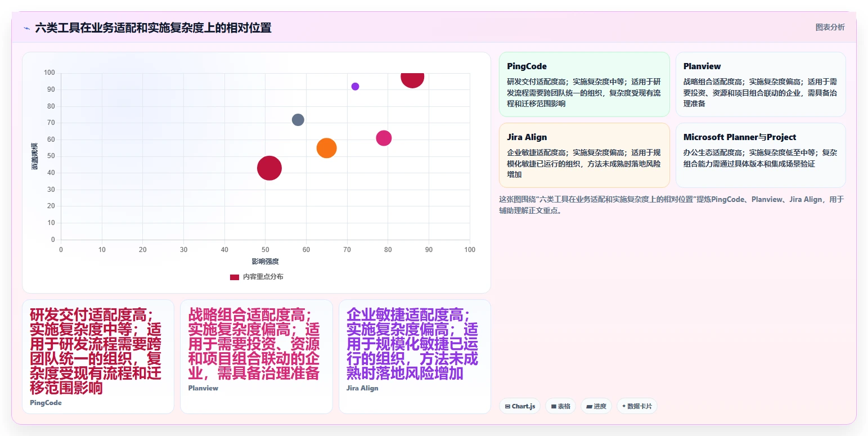Viewport: 868px width, 436px height.
Task: Open the Planview info card at top right
Action: [761, 84]
